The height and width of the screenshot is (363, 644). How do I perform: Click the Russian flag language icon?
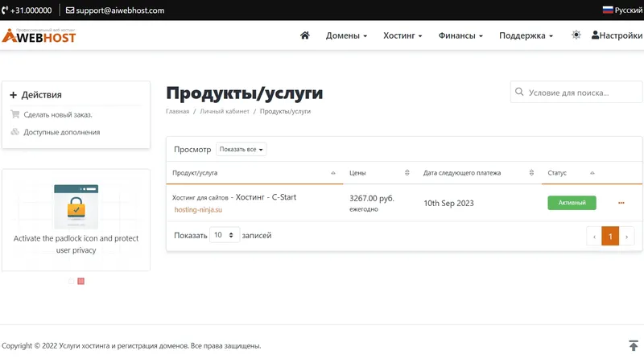click(608, 10)
